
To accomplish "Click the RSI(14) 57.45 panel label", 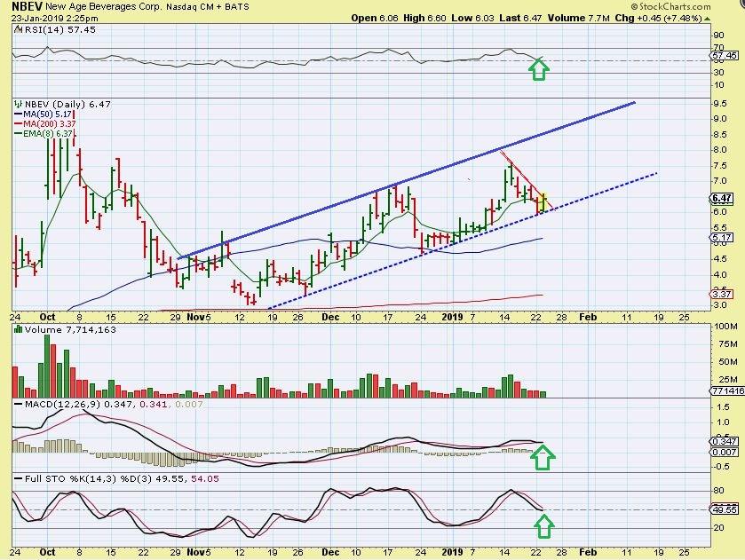I will click(59, 29).
